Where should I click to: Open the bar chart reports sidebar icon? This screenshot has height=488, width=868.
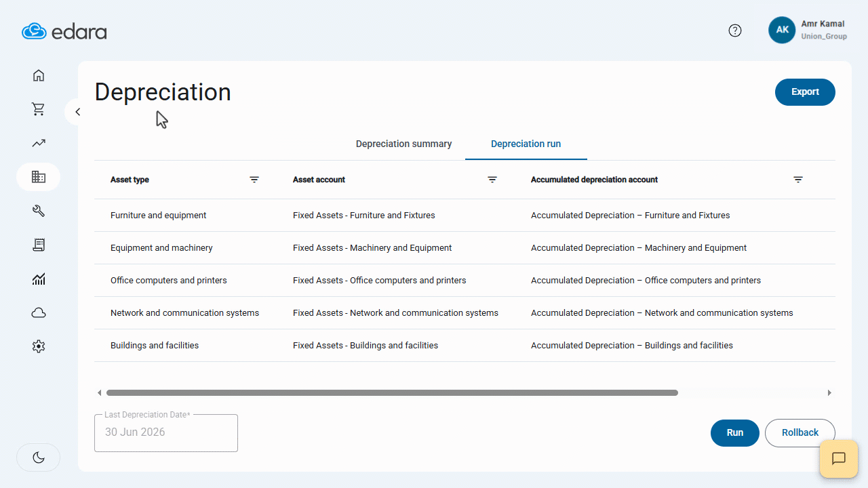pyautogui.click(x=39, y=279)
